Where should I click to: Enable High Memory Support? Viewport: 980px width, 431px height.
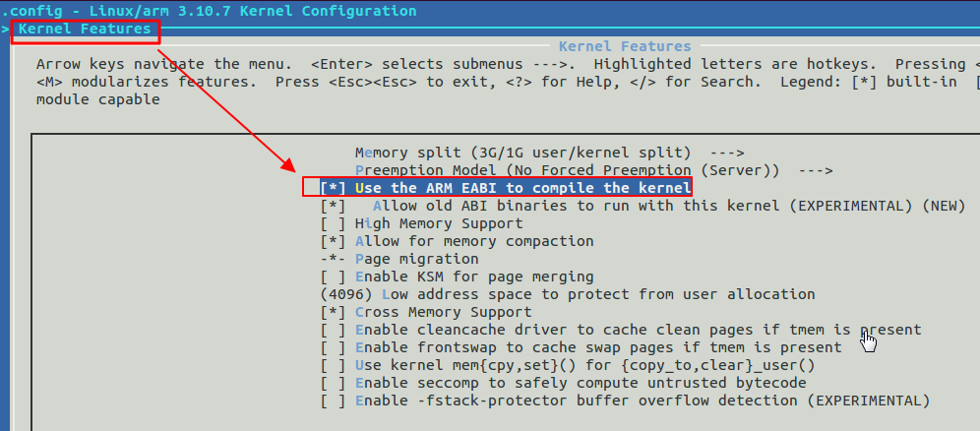[421, 223]
